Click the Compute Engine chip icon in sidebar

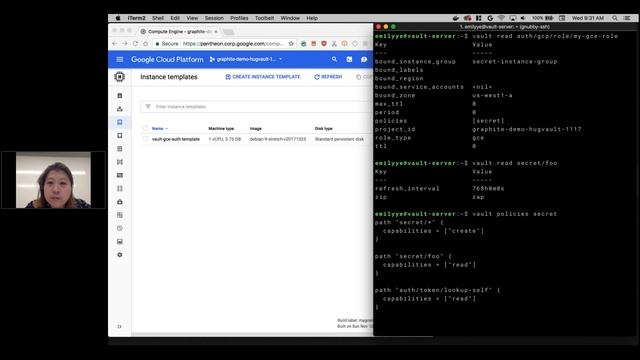coord(120,77)
